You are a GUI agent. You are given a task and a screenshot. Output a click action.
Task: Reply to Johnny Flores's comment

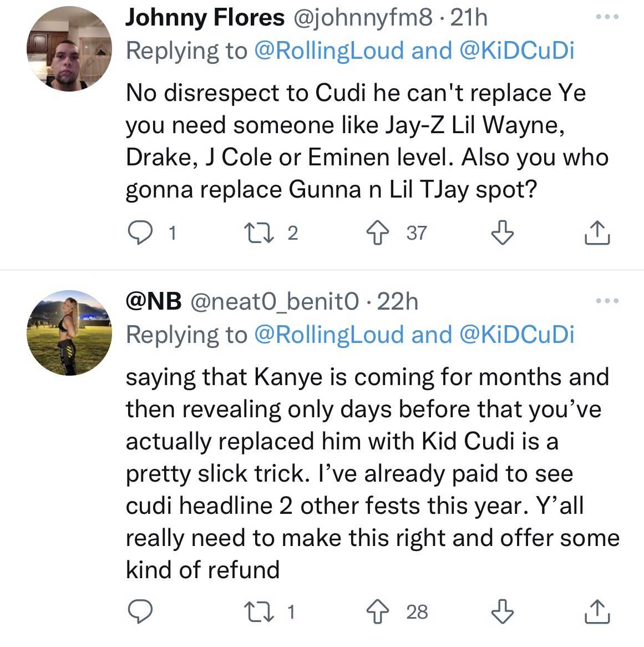pos(140,233)
